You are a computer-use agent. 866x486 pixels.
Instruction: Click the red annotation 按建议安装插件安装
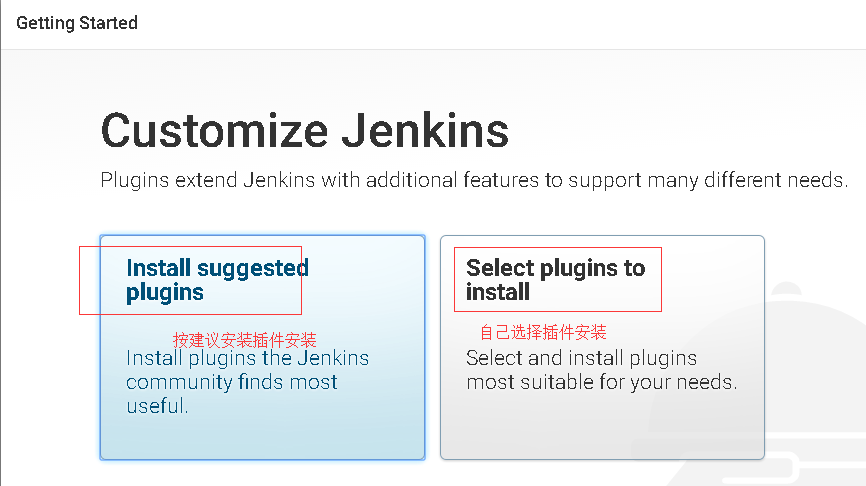pyautogui.click(x=245, y=340)
